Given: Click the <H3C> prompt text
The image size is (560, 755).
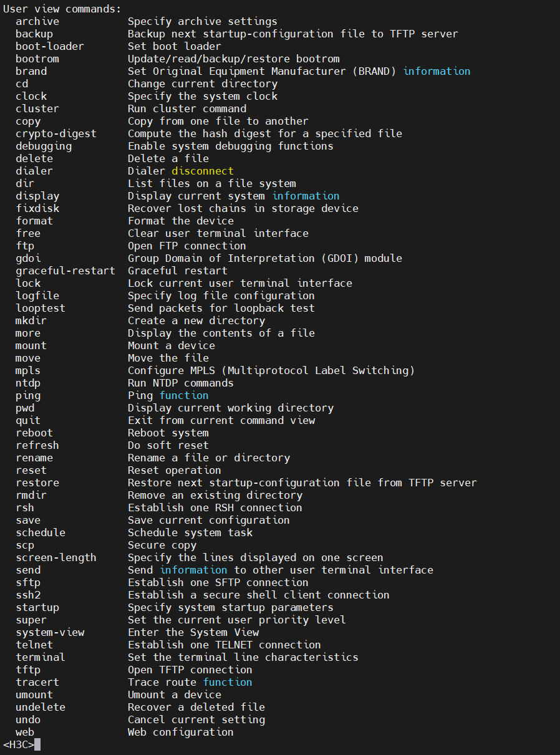Looking at the screenshot, I should pos(18,744).
